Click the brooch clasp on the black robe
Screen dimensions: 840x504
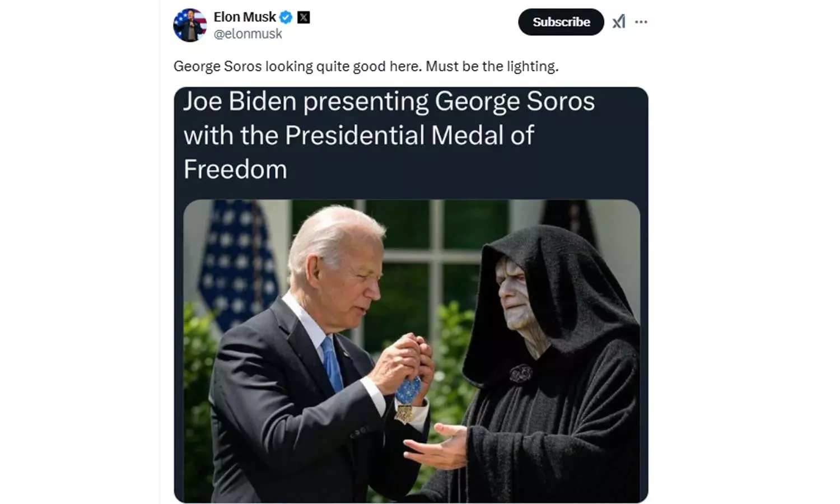[x=521, y=374]
